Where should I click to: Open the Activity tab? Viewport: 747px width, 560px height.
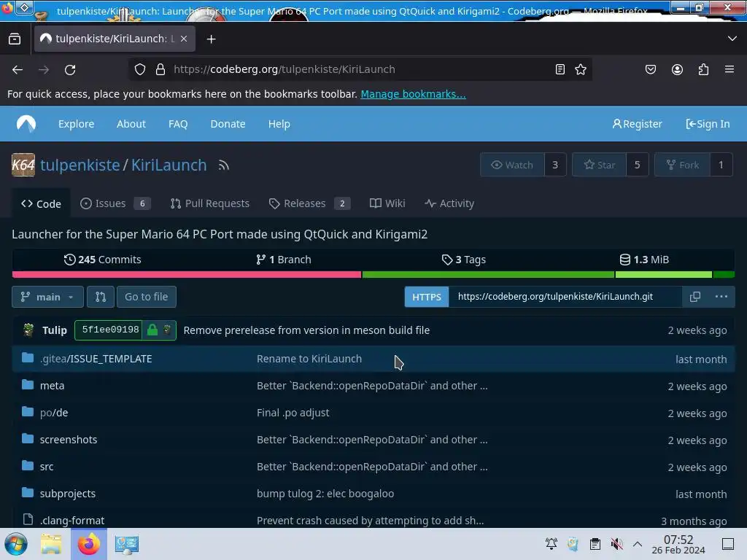(x=449, y=204)
